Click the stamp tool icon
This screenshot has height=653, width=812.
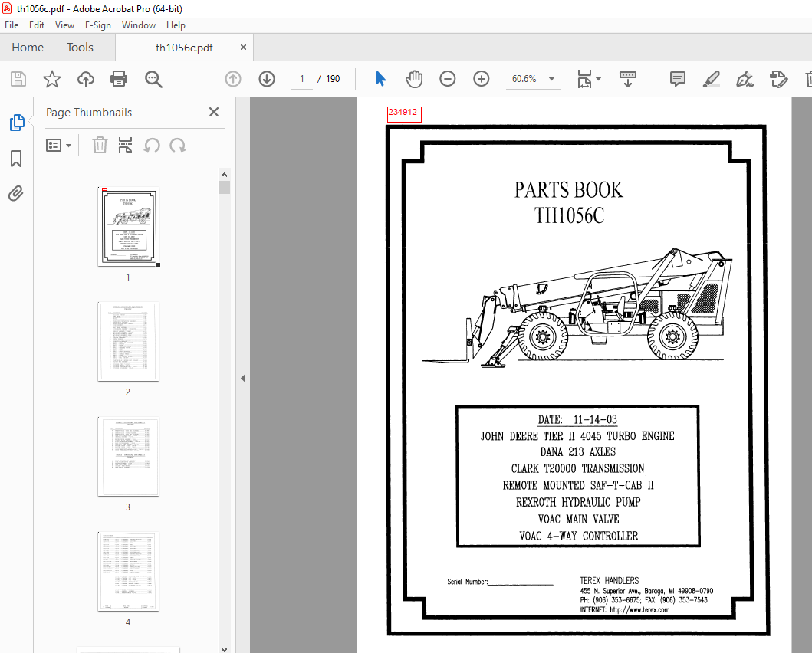[x=778, y=79]
